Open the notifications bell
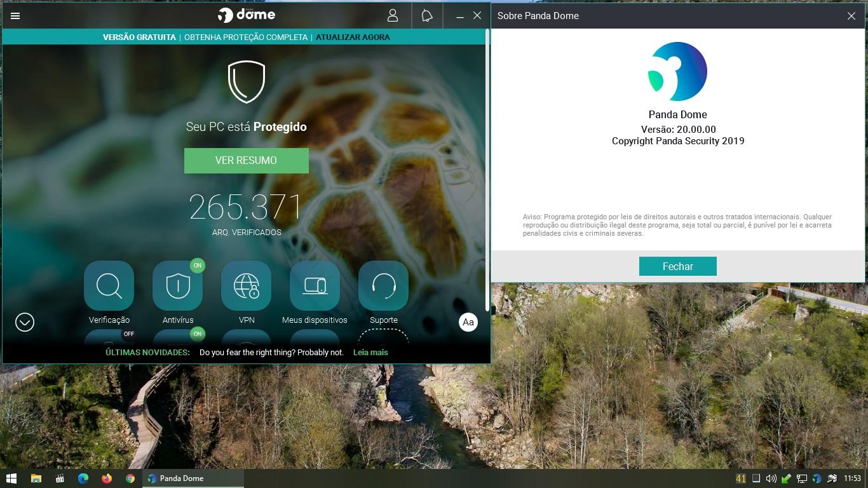Image resolution: width=868 pixels, height=488 pixels. coord(427,16)
